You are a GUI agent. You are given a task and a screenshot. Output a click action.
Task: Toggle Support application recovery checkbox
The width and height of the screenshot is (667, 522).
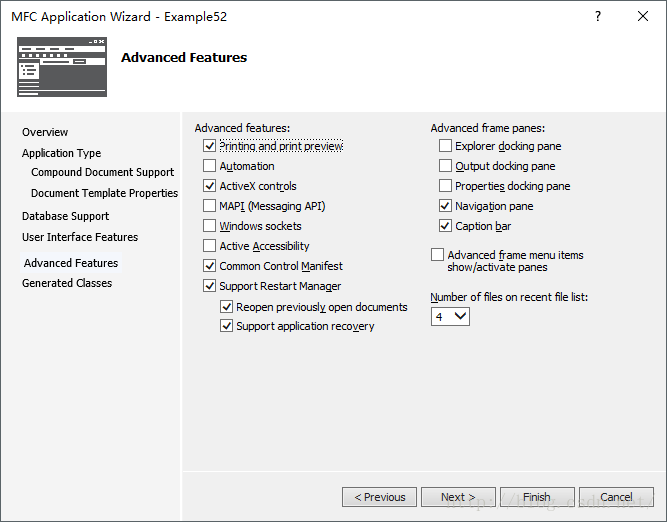(x=226, y=326)
